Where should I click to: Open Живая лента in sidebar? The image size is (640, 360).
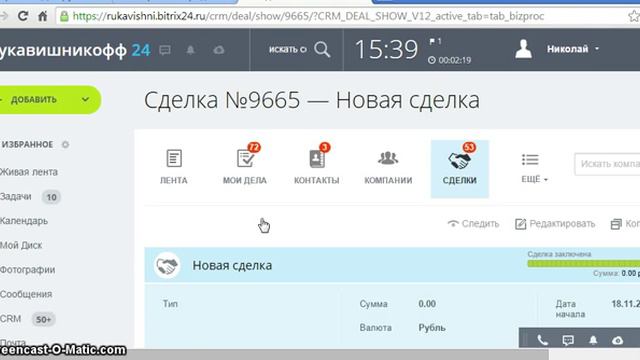29,172
